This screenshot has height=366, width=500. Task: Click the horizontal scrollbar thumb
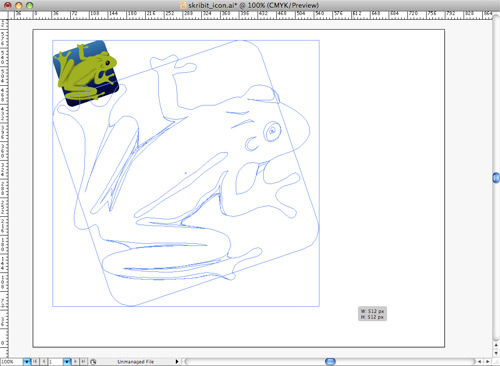330,361
